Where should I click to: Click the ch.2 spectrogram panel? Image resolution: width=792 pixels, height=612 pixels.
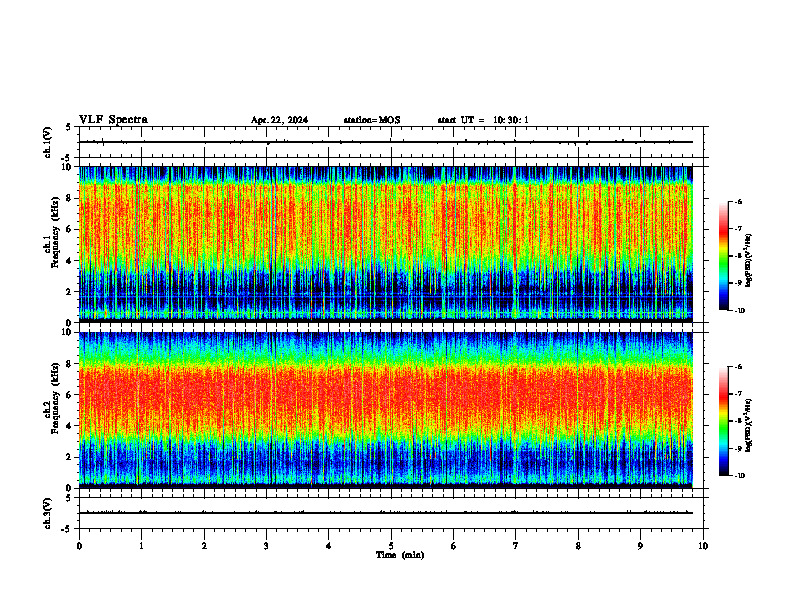pos(386,410)
